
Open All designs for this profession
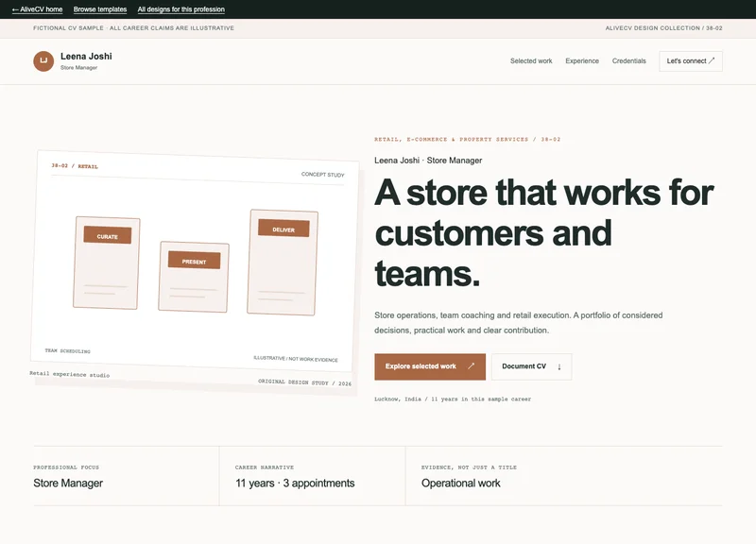point(180,9)
